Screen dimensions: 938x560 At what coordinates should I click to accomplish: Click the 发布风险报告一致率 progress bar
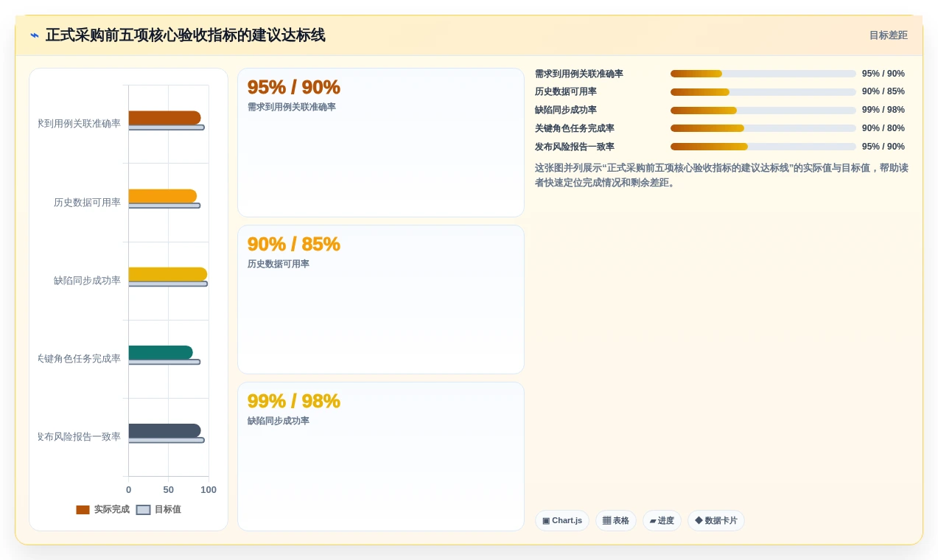click(763, 147)
